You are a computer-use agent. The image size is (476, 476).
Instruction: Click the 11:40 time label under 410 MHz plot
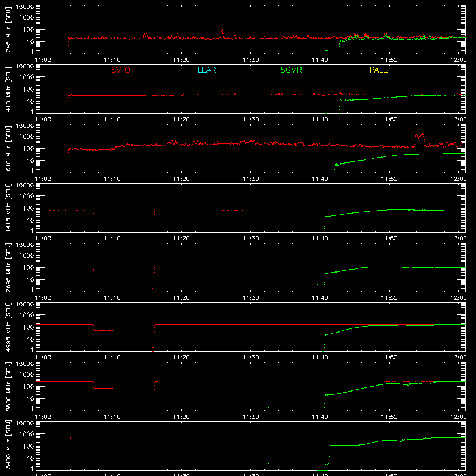coord(320,120)
